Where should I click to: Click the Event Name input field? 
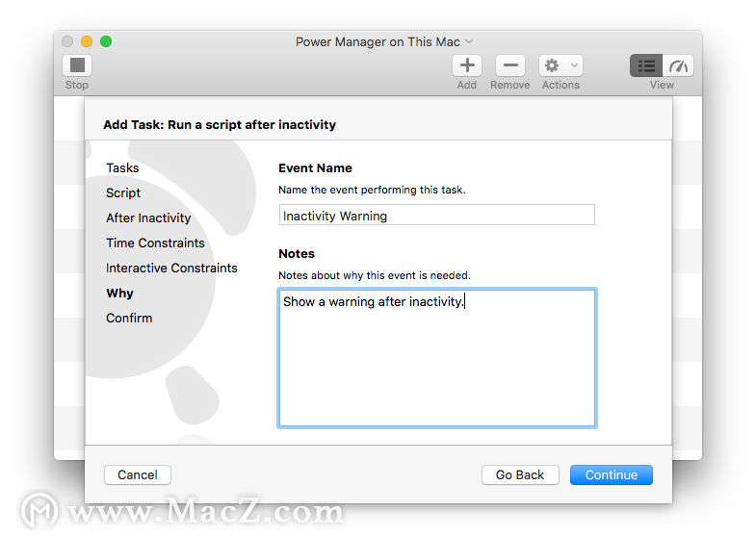click(437, 215)
